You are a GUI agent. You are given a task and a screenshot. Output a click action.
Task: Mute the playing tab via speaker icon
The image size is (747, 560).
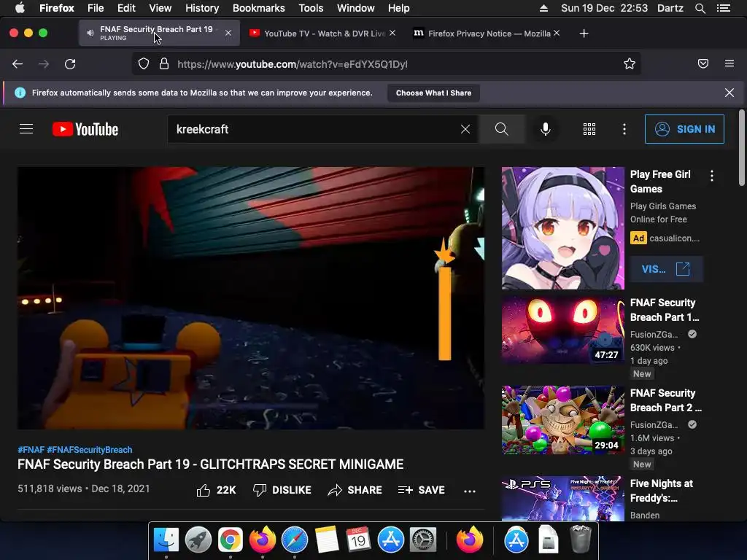click(90, 33)
